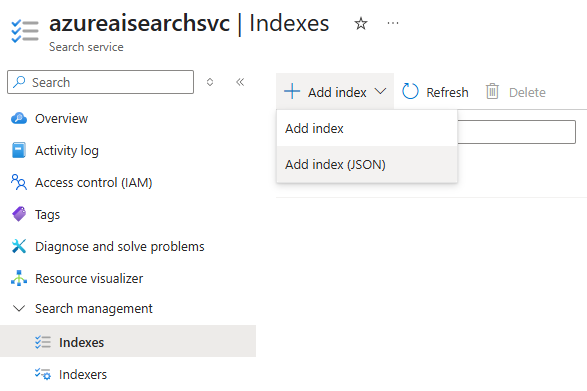The height and width of the screenshot is (391, 587).
Task: Open the Overview page
Action: (61, 119)
